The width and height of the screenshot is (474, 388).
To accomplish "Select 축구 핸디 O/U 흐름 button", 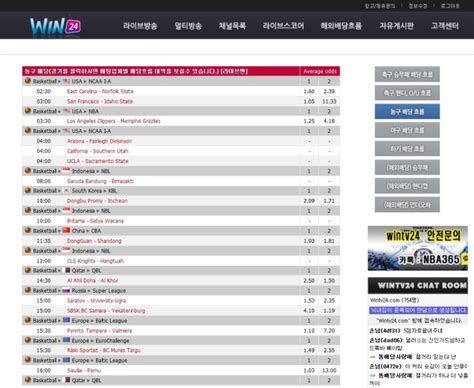I will [x=407, y=93].
